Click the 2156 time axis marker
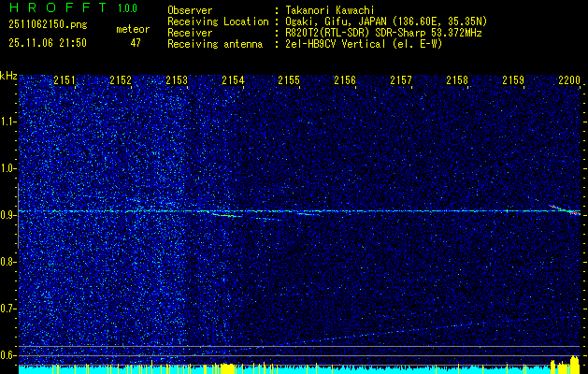 pyautogui.click(x=345, y=80)
